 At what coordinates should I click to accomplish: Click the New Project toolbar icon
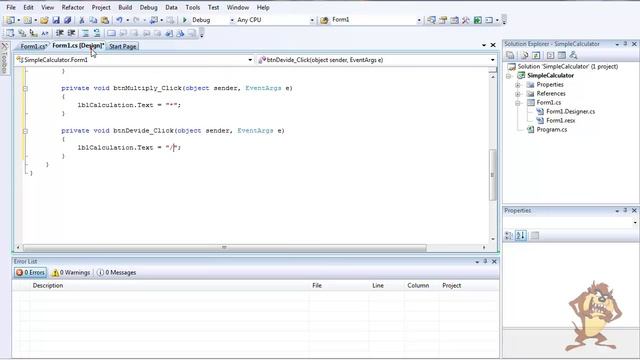click(10, 20)
